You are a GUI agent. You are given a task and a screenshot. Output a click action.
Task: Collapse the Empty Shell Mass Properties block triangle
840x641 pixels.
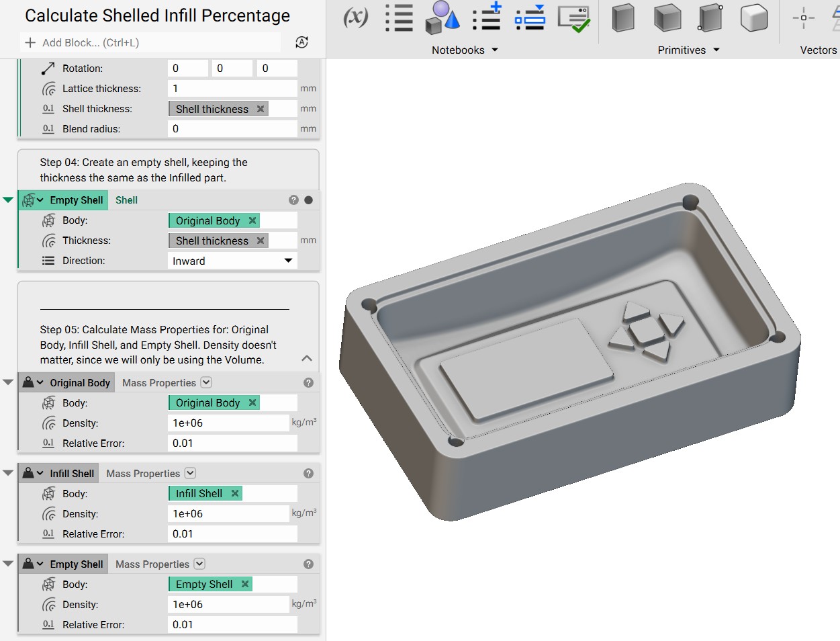click(8, 564)
